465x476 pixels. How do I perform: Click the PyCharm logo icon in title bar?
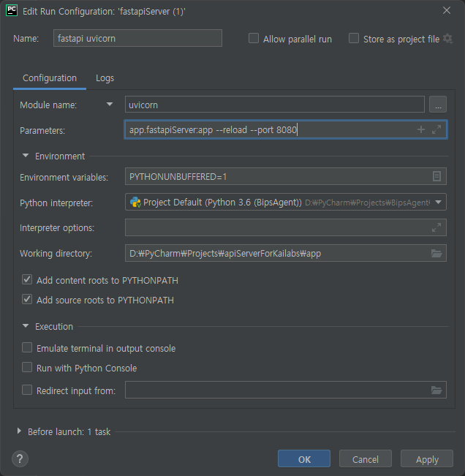[x=12, y=11]
